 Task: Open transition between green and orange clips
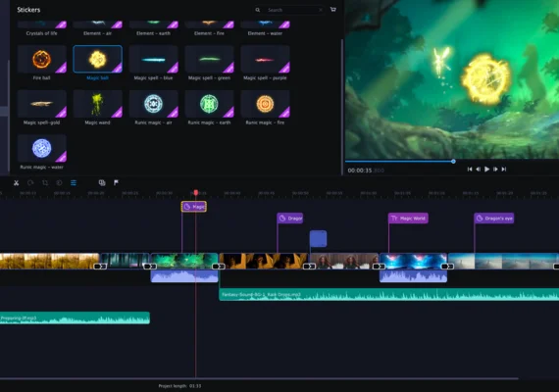219,267
